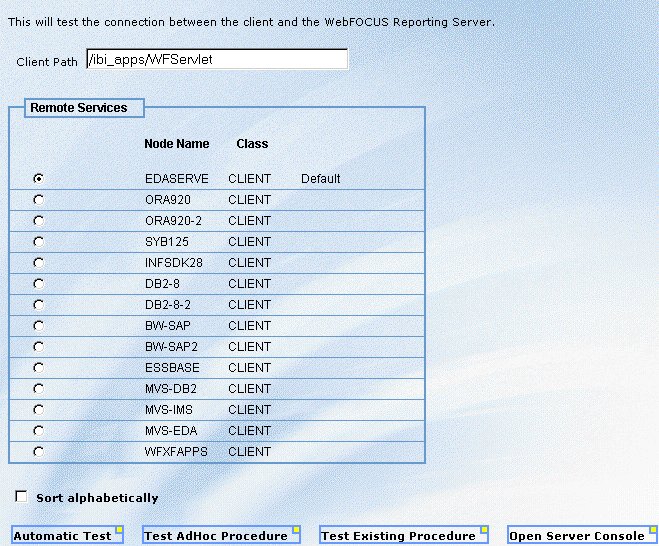Screen dimensions: 659x546
Task: Click the MVS-EDA node name text
Action: (171, 431)
